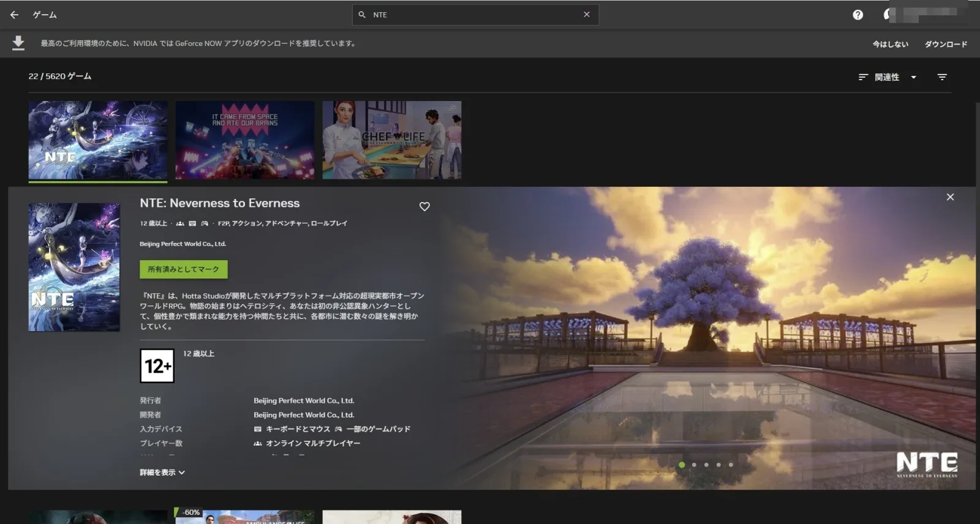This screenshot has width=980, height=524.
Task: Click the multiplayer icon beside オンライン マルチプレイヤー
Action: coord(258,443)
